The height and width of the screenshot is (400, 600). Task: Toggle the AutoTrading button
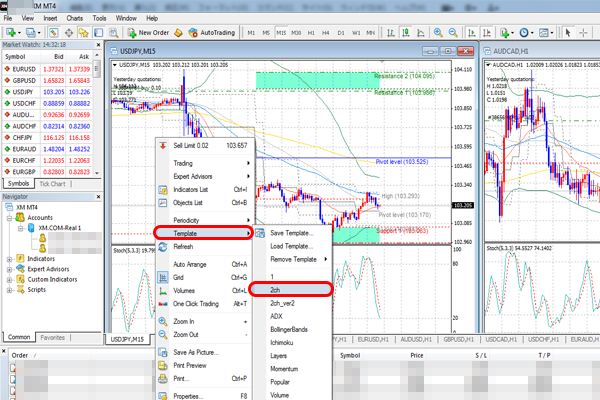[212, 33]
